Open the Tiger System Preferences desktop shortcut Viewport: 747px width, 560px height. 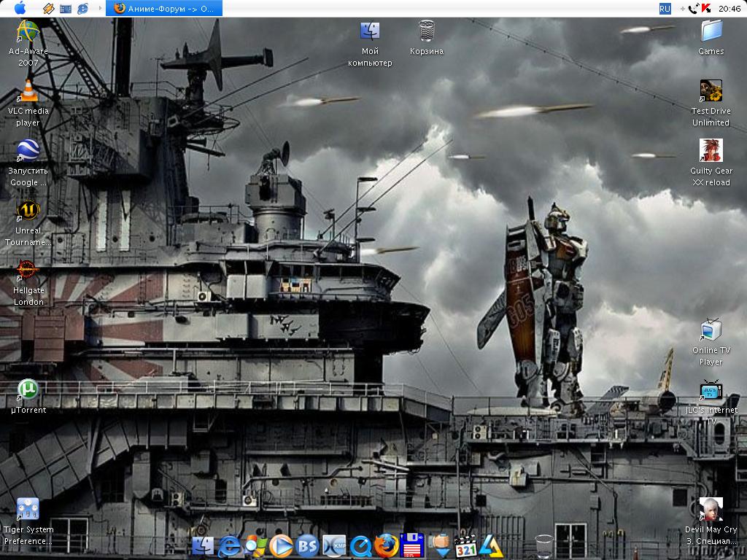coord(28,522)
